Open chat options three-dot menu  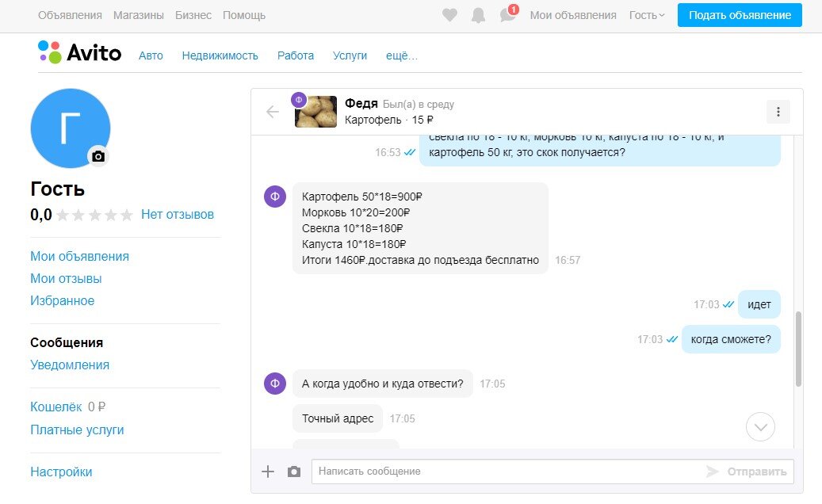click(778, 112)
